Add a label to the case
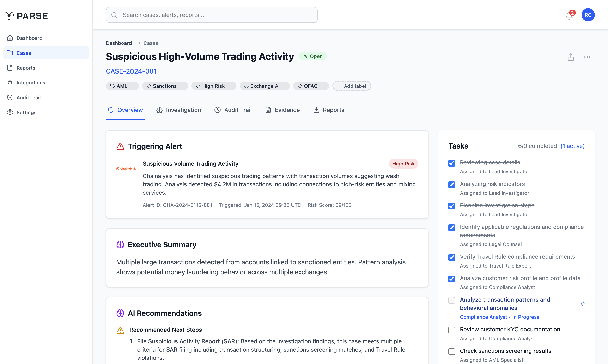This screenshot has height=364, width=608. (x=352, y=86)
